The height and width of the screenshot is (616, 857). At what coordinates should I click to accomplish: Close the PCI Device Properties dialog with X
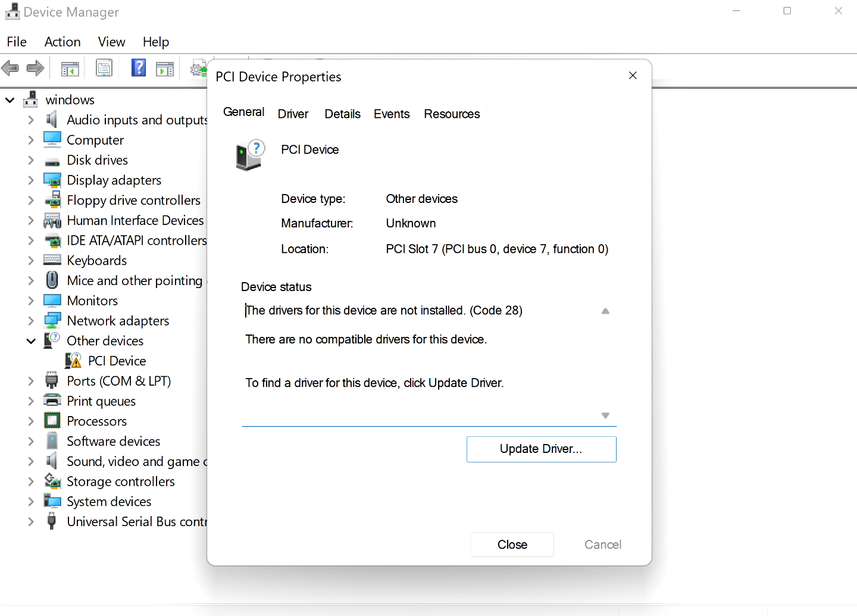point(633,76)
